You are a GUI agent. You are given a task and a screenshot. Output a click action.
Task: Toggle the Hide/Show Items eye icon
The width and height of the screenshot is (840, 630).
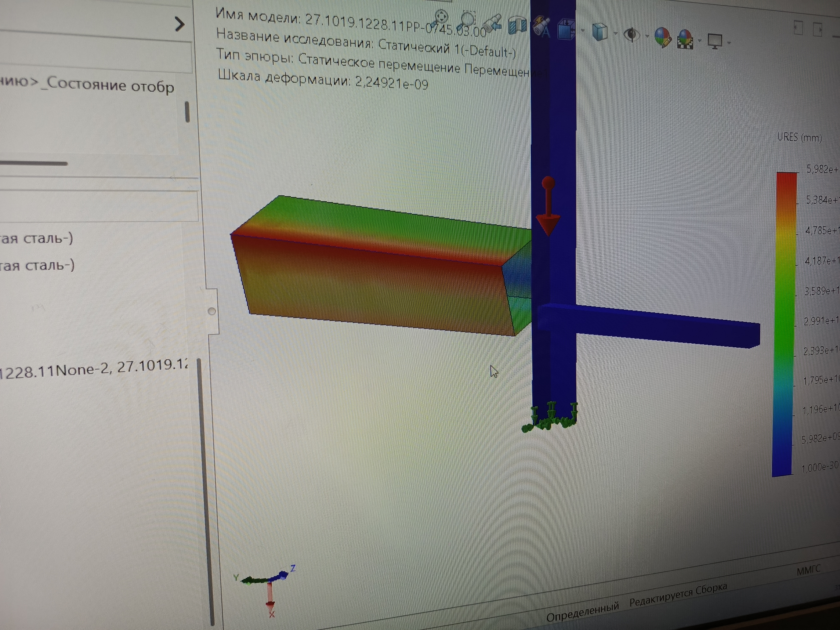[631, 35]
